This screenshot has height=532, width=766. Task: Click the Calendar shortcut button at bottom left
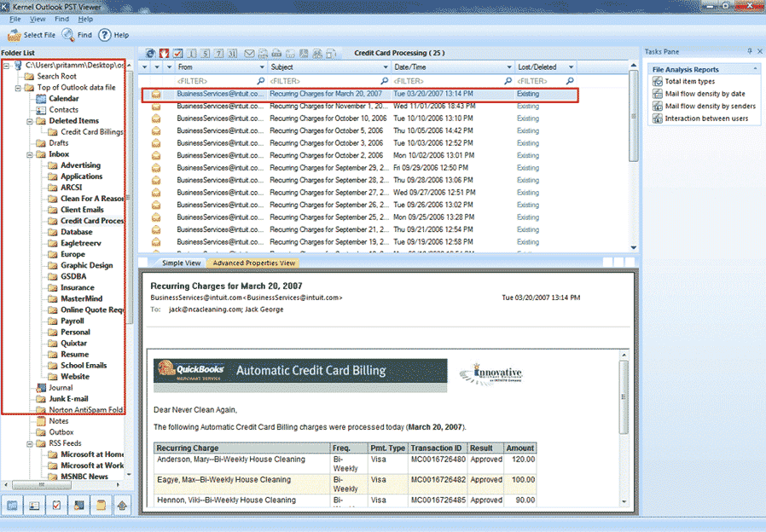pos(13,506)
